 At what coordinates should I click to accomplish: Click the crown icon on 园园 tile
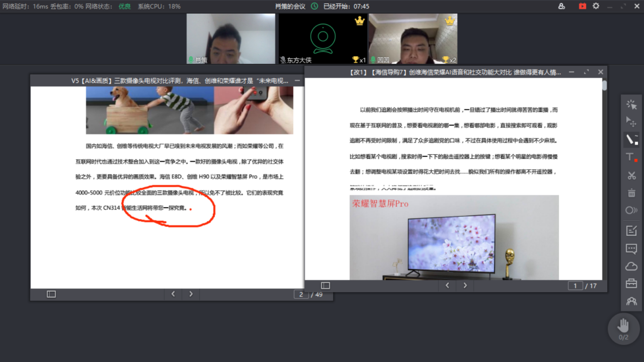(449, 21)
